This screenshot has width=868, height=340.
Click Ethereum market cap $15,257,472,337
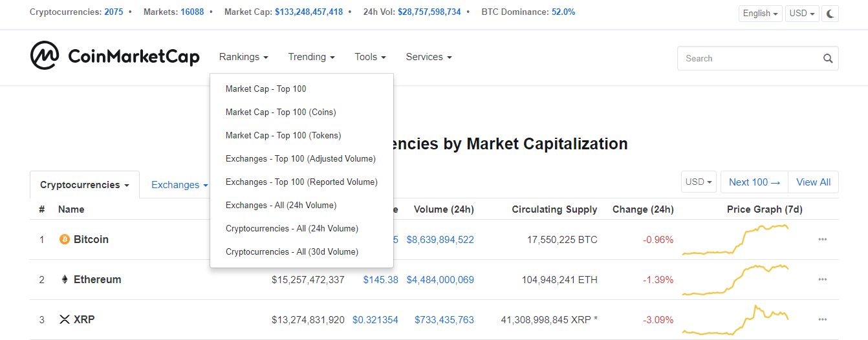(x=308, y=279)
